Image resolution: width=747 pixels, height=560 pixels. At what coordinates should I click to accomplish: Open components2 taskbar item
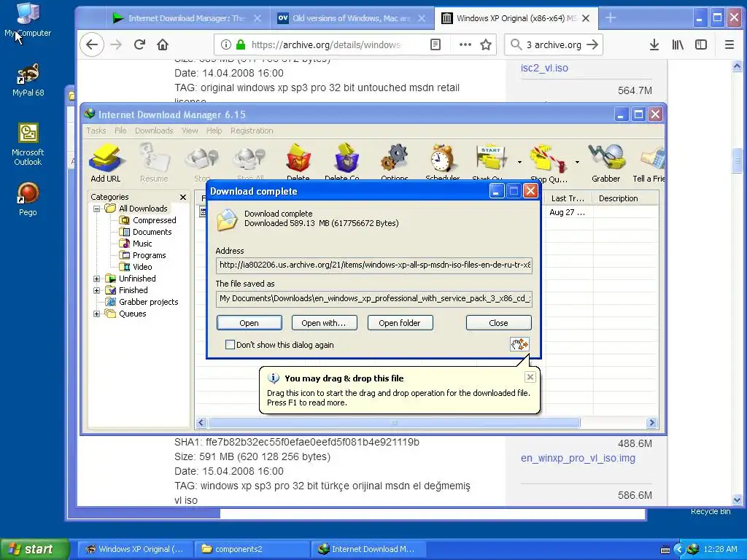[x=252, y=549]
